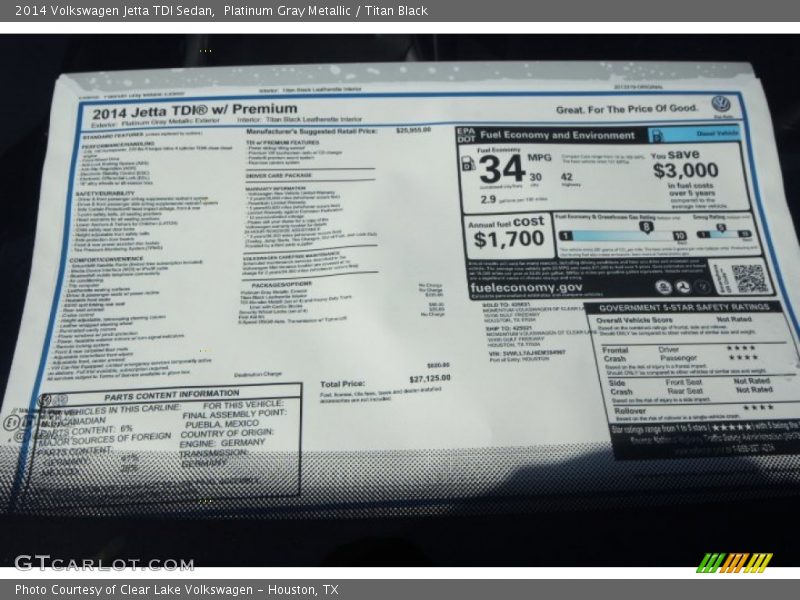Viewport: 800px width, 600px height.
Task: Click the Side Crash label
Action: point(620,387)
